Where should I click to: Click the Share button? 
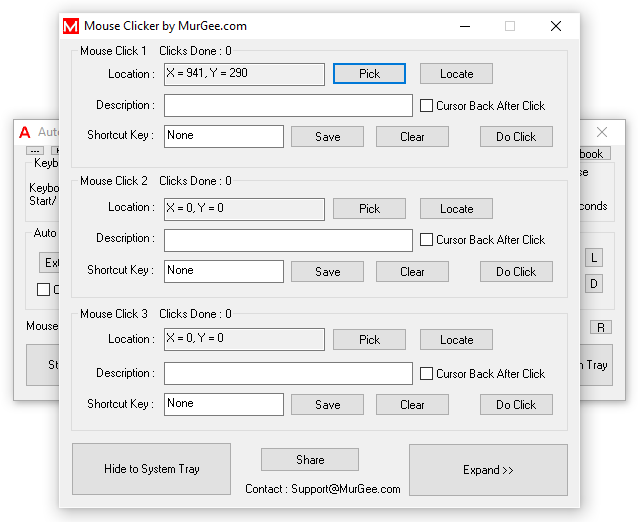(x=310, y=460)
